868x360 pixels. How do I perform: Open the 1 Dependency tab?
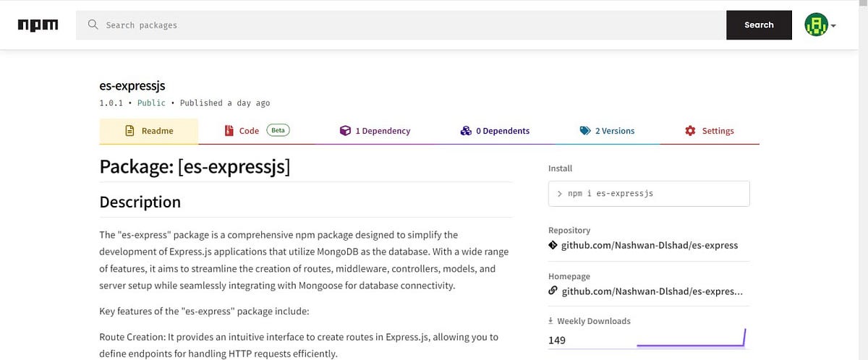coord(375,131)
